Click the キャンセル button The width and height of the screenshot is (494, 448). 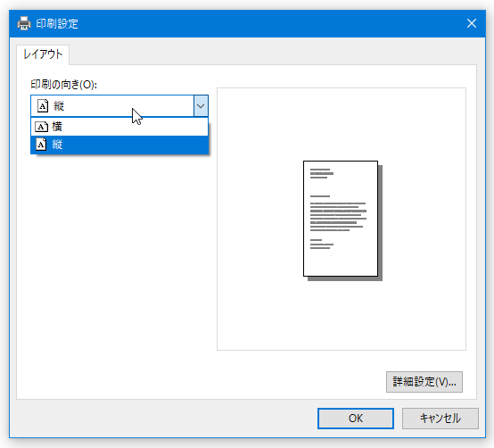point(440,419)
